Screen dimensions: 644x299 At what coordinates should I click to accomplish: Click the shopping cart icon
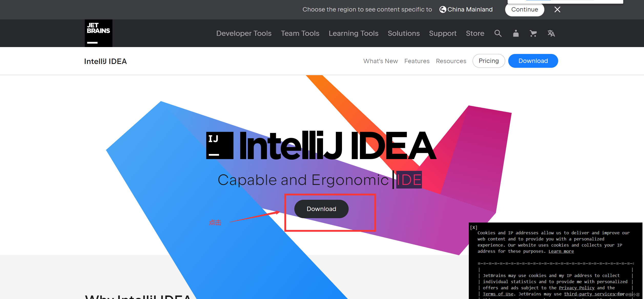click(x=533, y=34)
